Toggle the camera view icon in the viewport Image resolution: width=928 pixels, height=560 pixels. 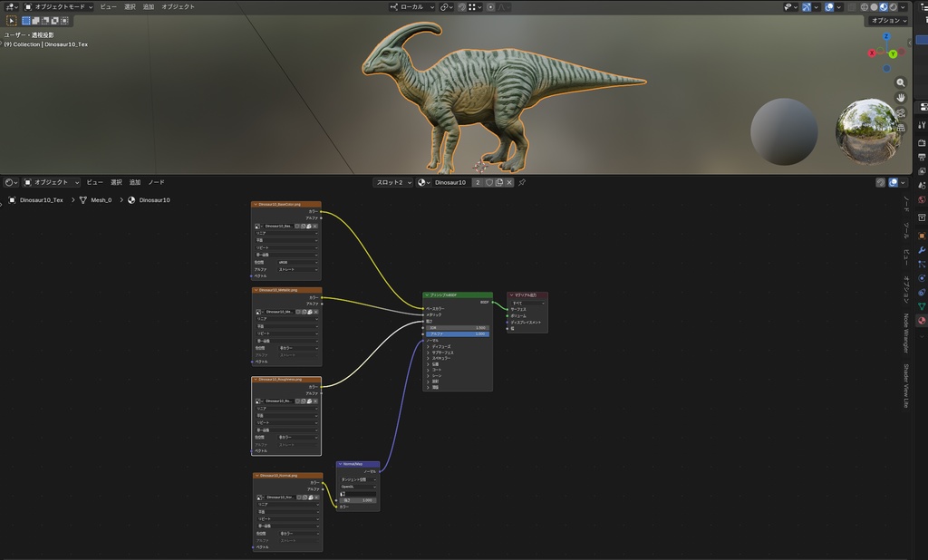click(900, 112)
